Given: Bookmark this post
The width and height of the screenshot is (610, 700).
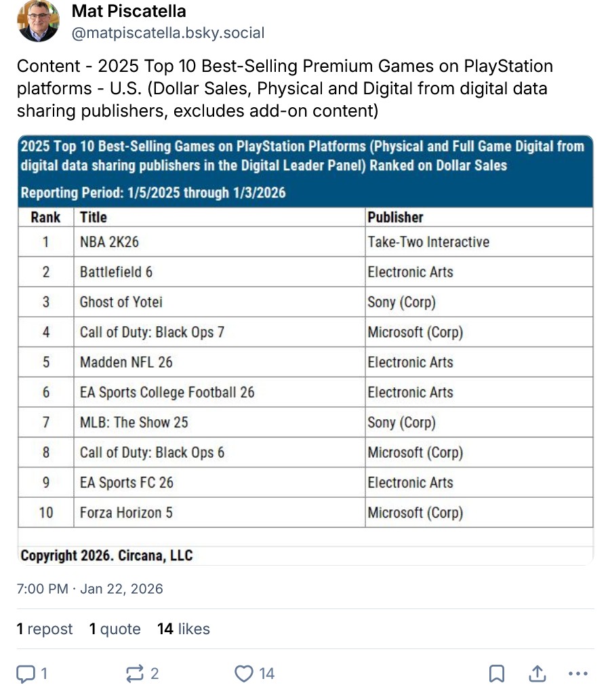Looking at the screenshot, I should [x=497, y=674].
